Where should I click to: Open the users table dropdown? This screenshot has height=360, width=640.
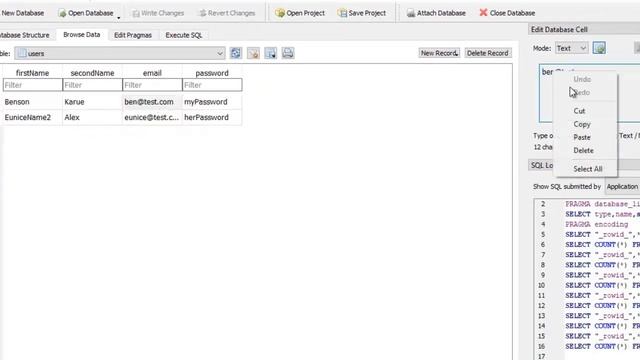[x=120, y=53]
